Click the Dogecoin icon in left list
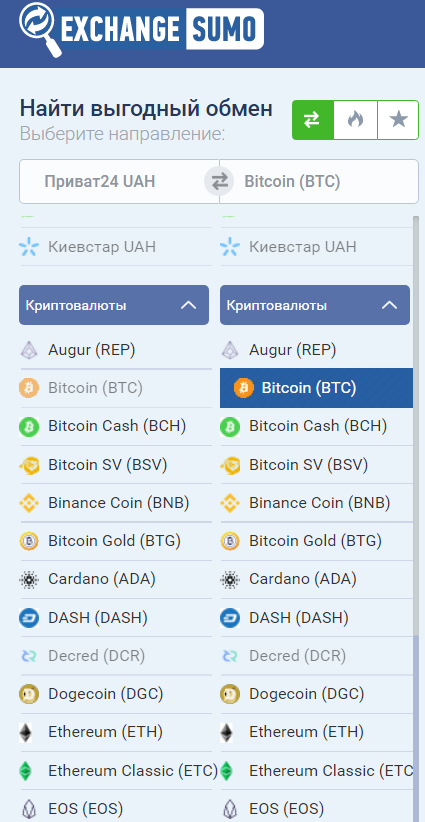Viewport: 425px width, 822px height. point(29,694)
